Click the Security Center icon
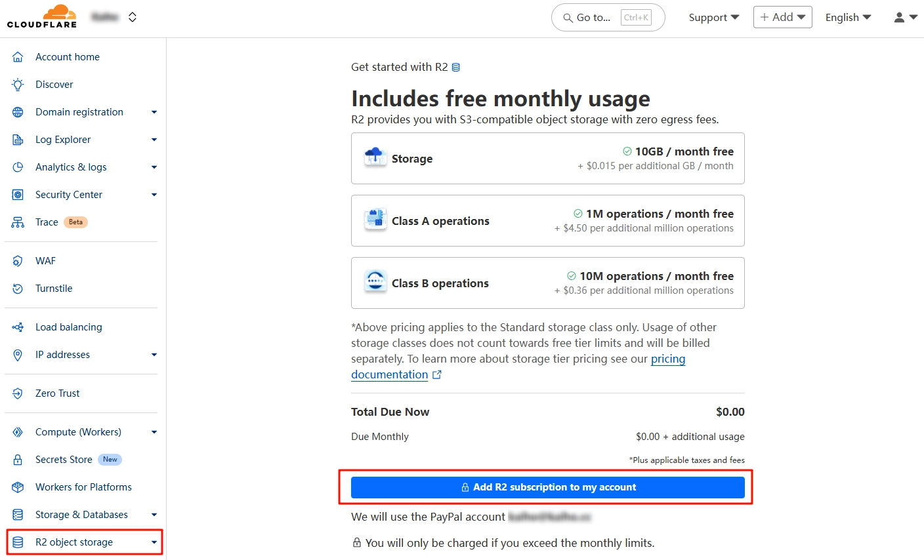 (x=18, y=195)
